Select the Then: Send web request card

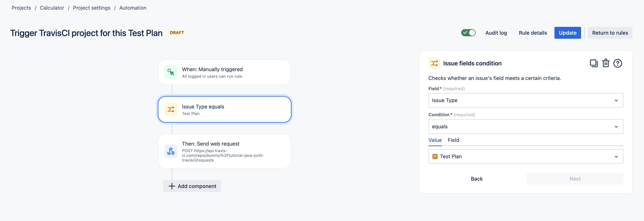coord(224,151)
